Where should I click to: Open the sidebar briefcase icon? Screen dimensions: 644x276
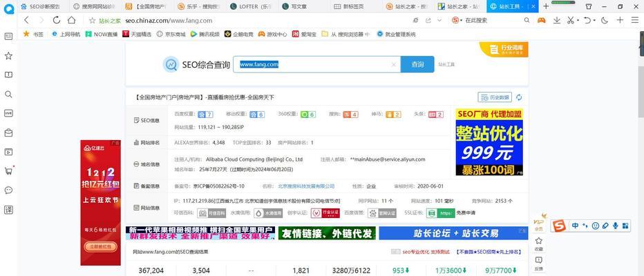[x=8, y=132]
